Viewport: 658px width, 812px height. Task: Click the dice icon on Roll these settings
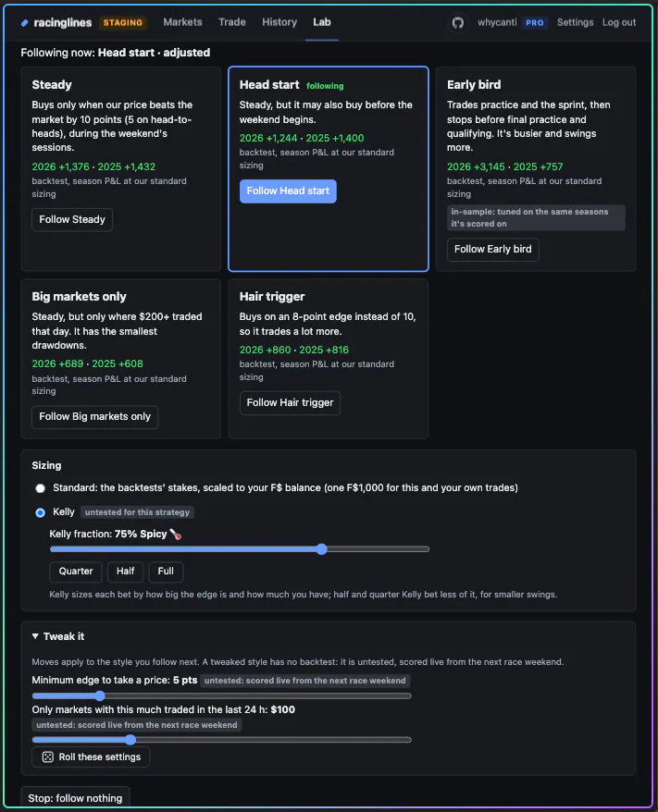[48, 757]
